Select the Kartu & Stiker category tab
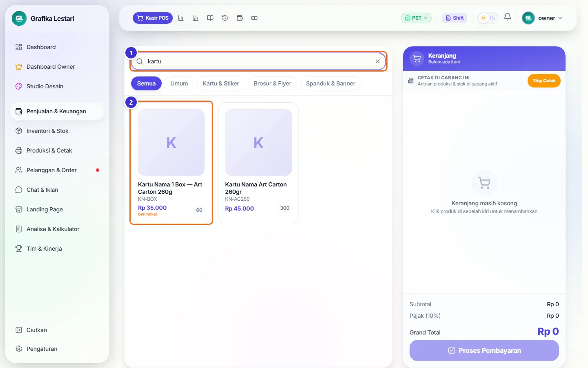 click(221, 83)
